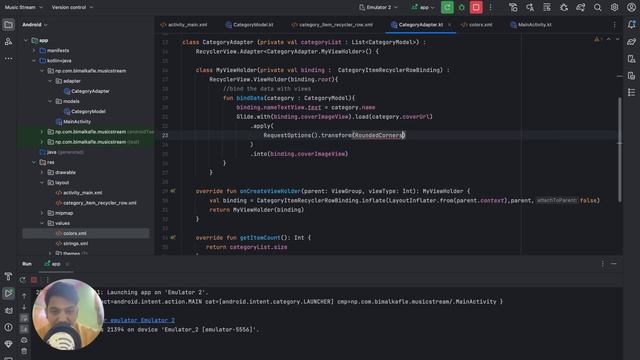Clear Run console with trash icon
Screen dimensions: 640x360
click(24, 351)
